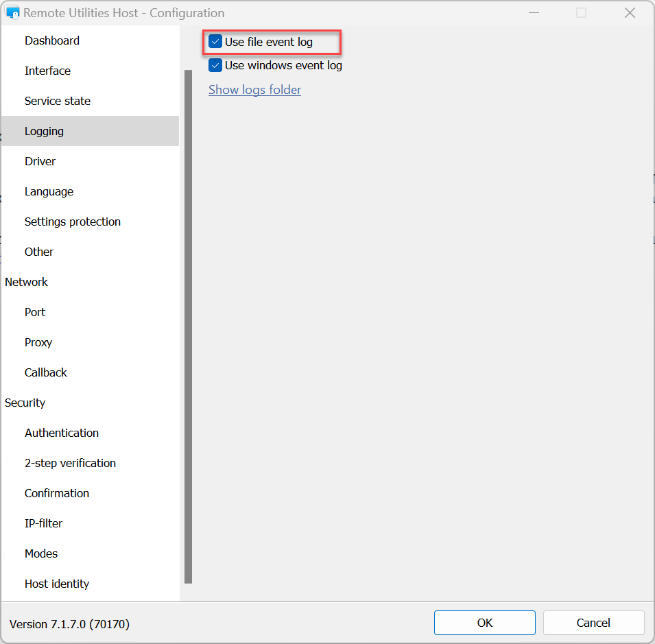Click the Version 7.1.7.0 (70170) text
The width and height of the screenshot is (655, 644).
(69, 624)
